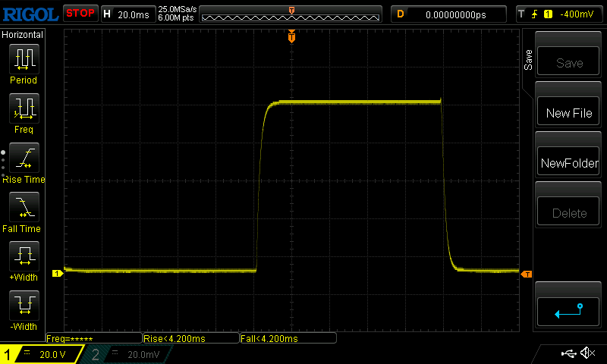
Task: Click the RIGOL logo
Action: pyautogui.click(x=30, y=14)
